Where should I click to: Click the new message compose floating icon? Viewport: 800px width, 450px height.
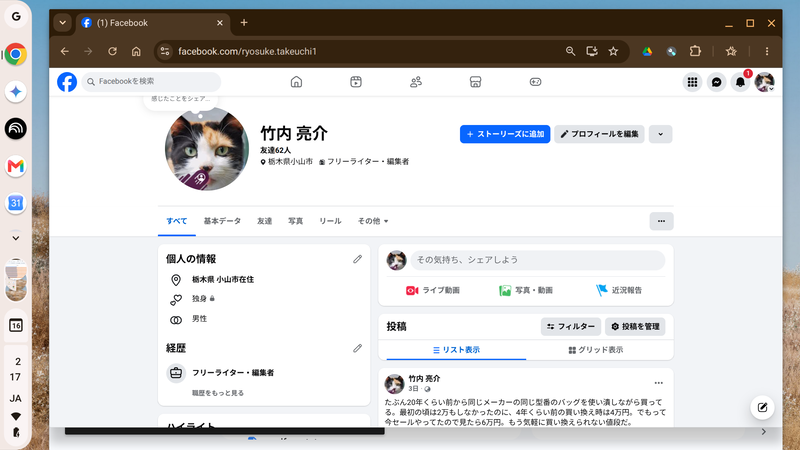[x=762, y=407]
